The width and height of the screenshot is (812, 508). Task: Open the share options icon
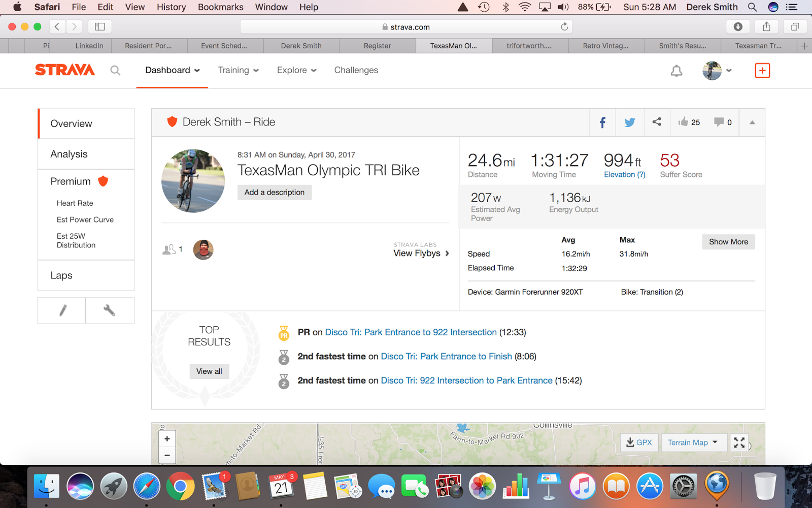tap(657, 122)
